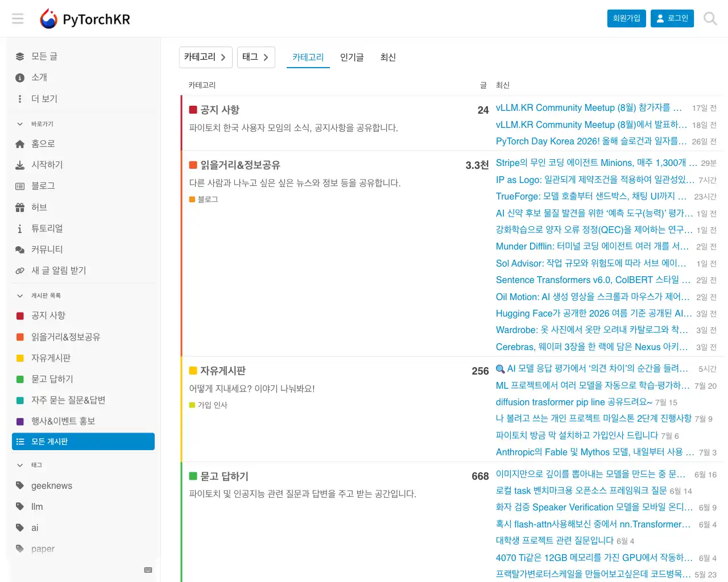Click the tag icon beside llm
Screen dimensions: 728x582
point(20,506)
